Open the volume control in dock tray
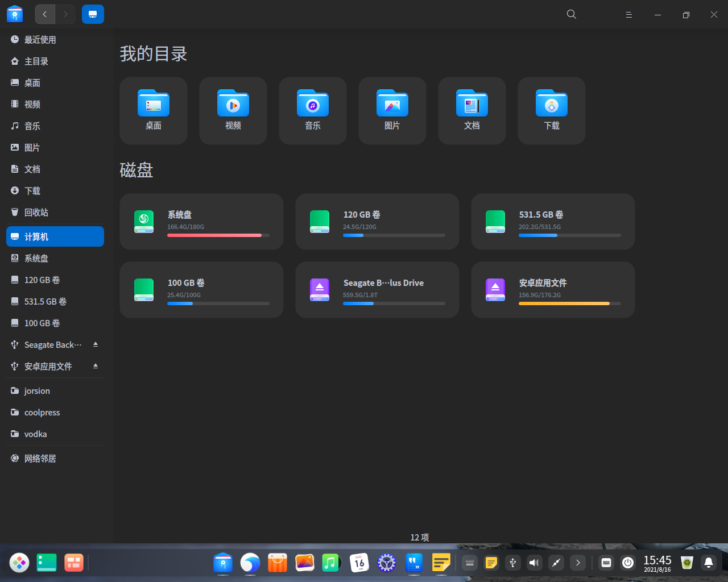This screenshot has width=728, height=582. click(x=534, y=563)
